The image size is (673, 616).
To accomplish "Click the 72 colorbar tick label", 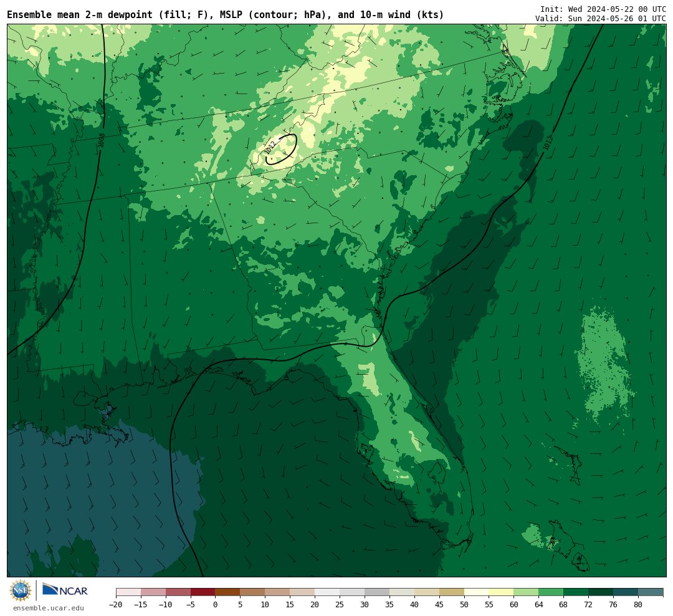I will tap(588, 605).
